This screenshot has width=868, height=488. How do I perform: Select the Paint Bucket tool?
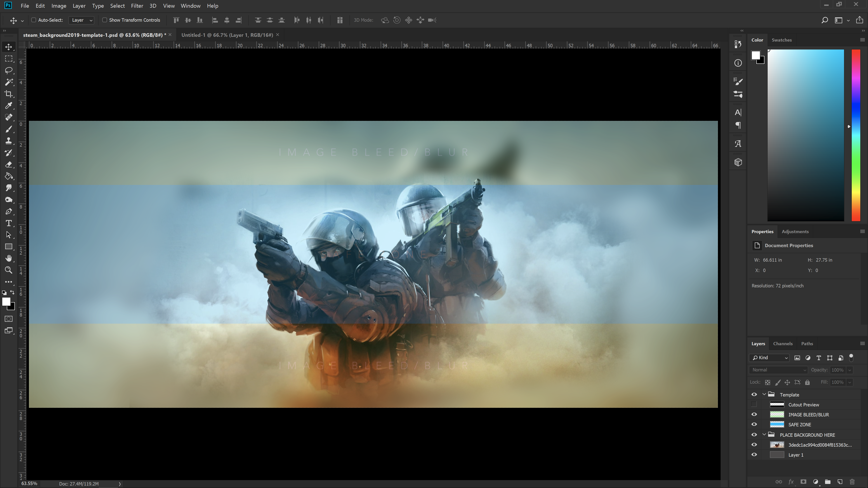tap(9, 176)
